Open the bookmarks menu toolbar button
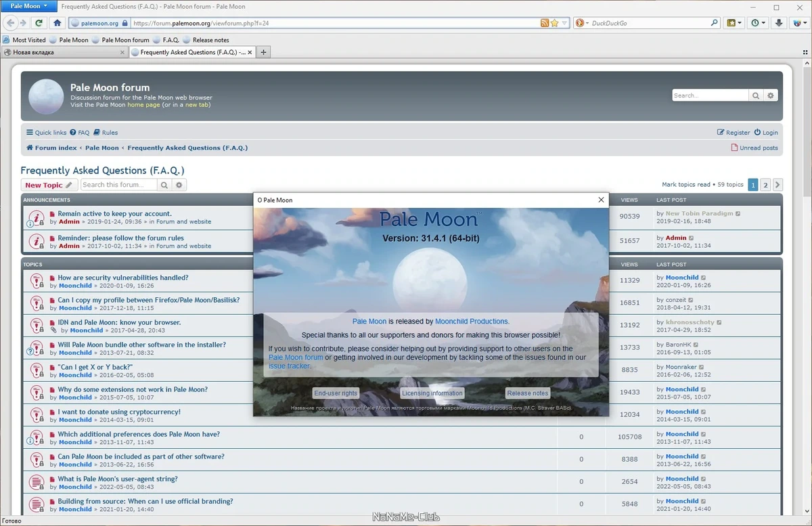Viewport: 812px width, 526px height. pos(734,23)
